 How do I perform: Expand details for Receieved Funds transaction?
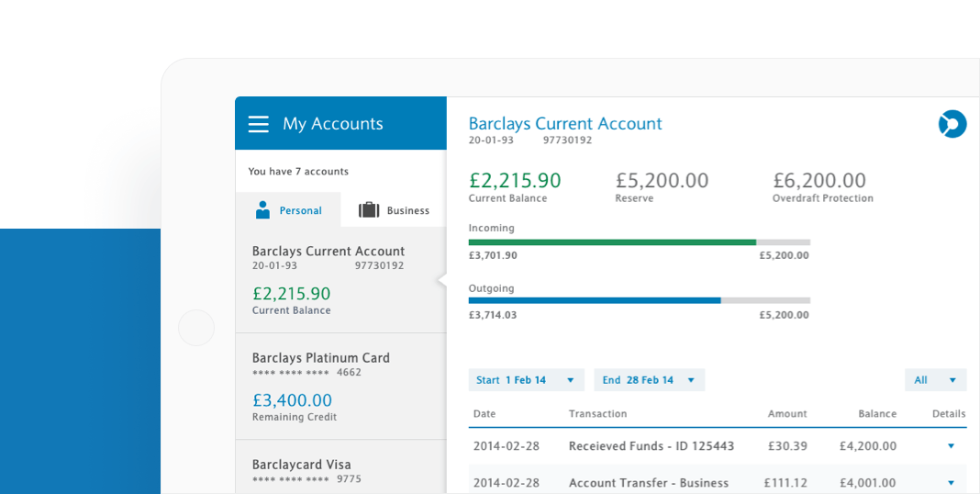click(952, 446)
